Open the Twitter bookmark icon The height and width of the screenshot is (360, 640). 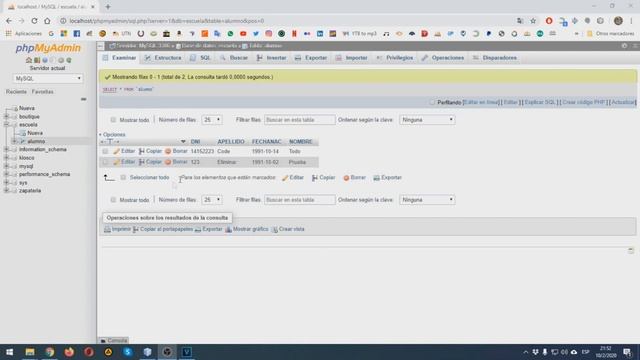click(256, 33)
